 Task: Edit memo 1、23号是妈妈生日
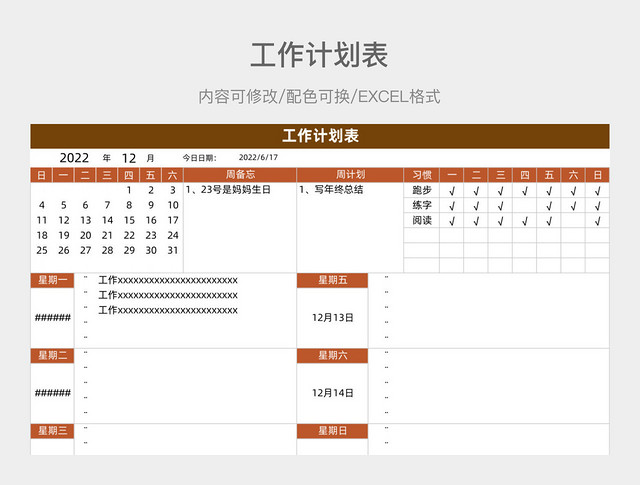tap(228, 190)
